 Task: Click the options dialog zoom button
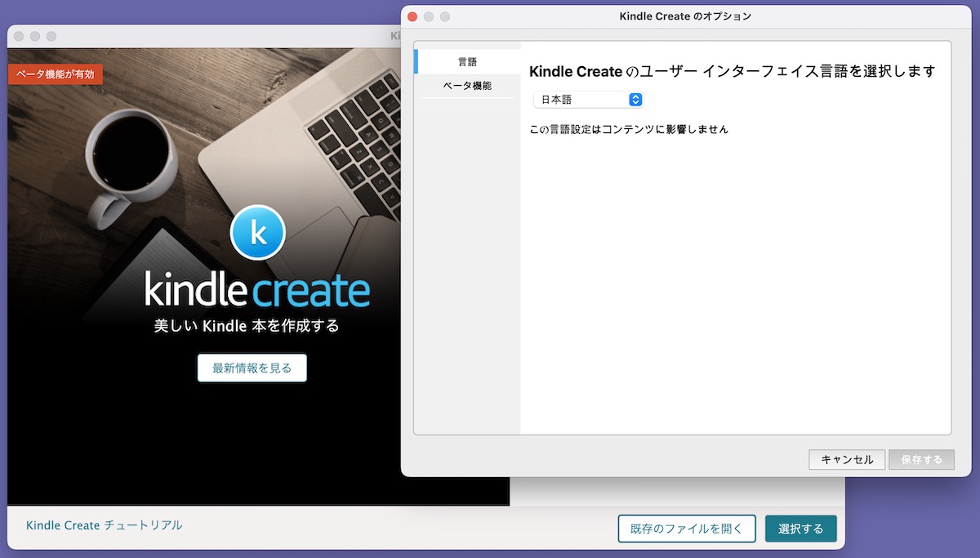445,16
